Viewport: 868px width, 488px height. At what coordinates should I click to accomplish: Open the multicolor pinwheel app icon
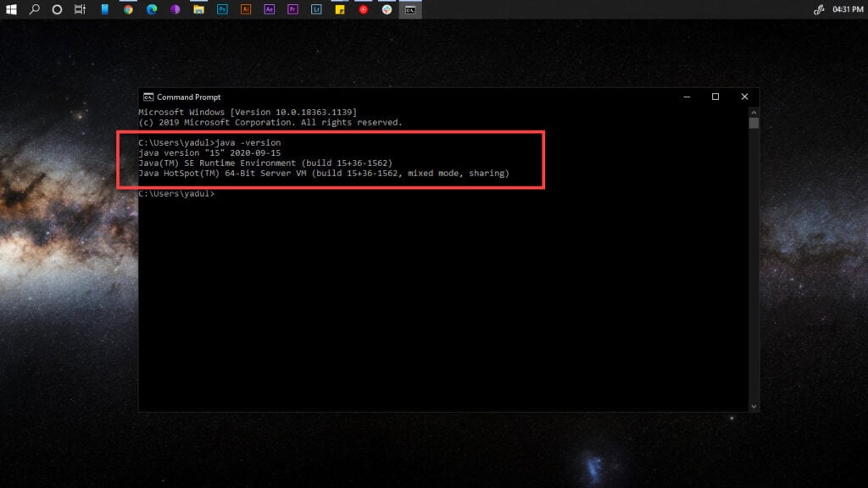(x=387, y=9)
